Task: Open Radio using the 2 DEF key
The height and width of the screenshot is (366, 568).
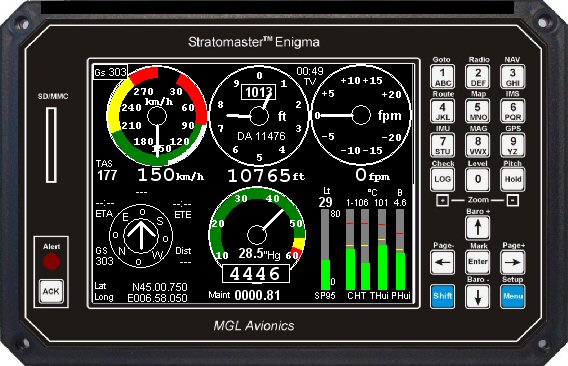Action: pyautogui.click(x=477, y=76)
